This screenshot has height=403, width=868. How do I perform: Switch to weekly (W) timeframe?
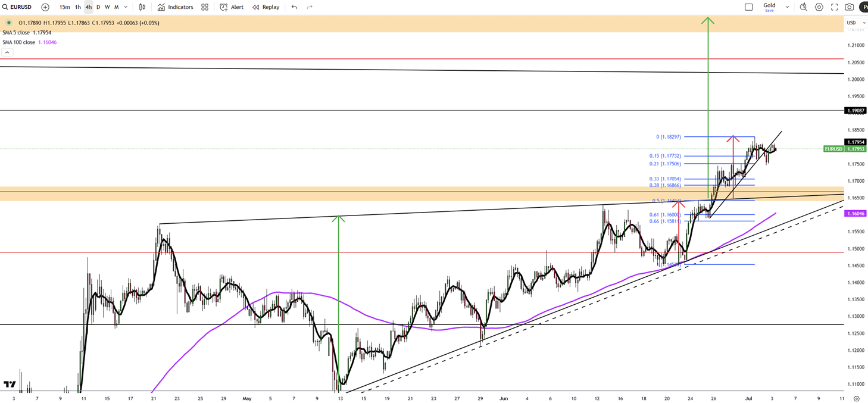coord(107,7)
